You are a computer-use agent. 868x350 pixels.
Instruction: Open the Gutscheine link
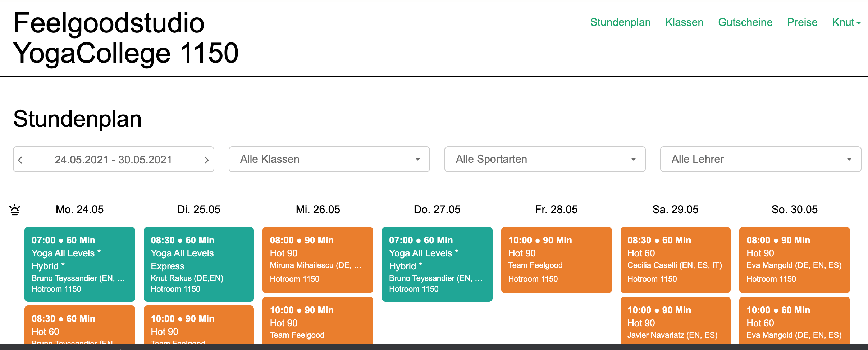[x=745, y=22]
